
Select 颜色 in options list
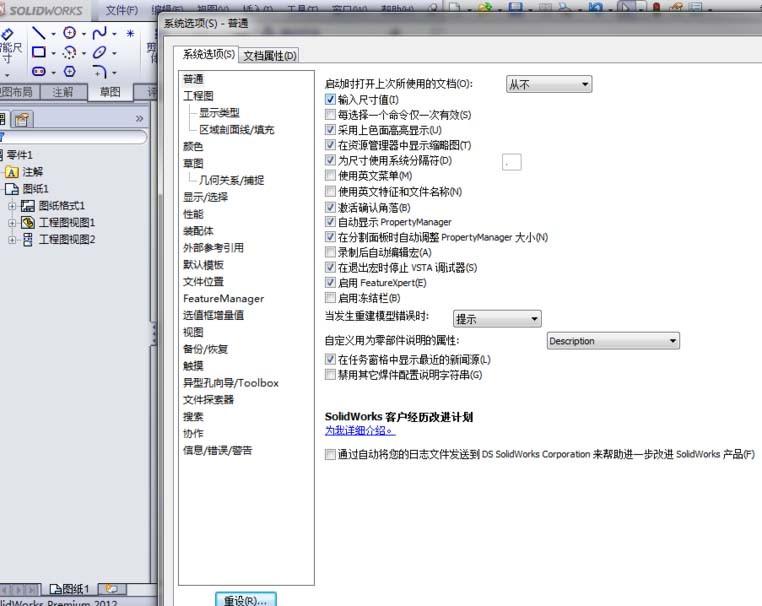(193, 146)
